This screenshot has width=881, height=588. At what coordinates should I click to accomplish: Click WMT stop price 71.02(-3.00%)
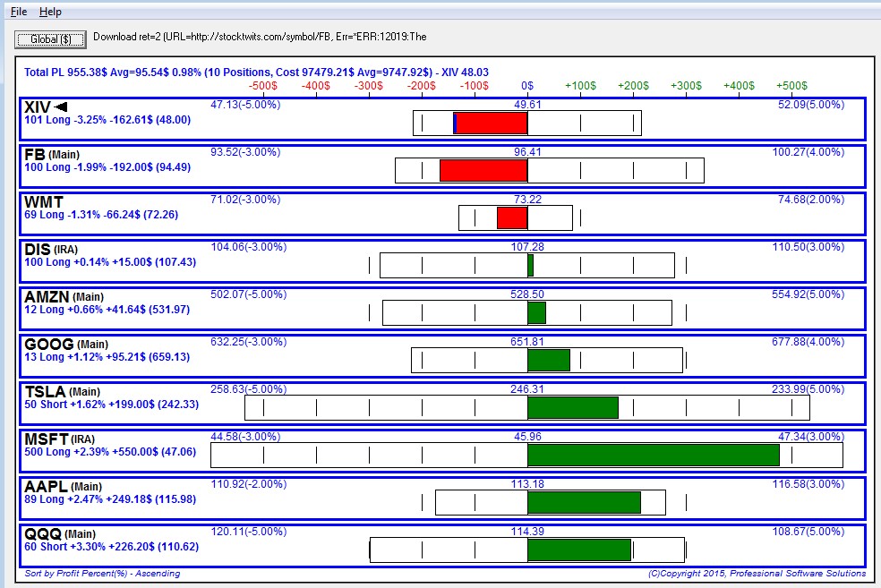pyautogui.click(x=245, y=200)
